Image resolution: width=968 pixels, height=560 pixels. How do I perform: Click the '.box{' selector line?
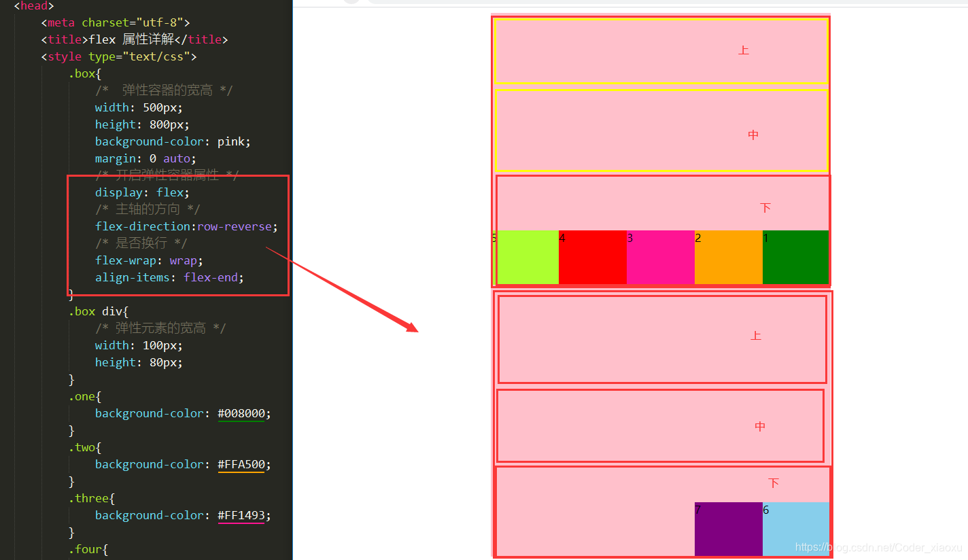click(x=85, y=73)
